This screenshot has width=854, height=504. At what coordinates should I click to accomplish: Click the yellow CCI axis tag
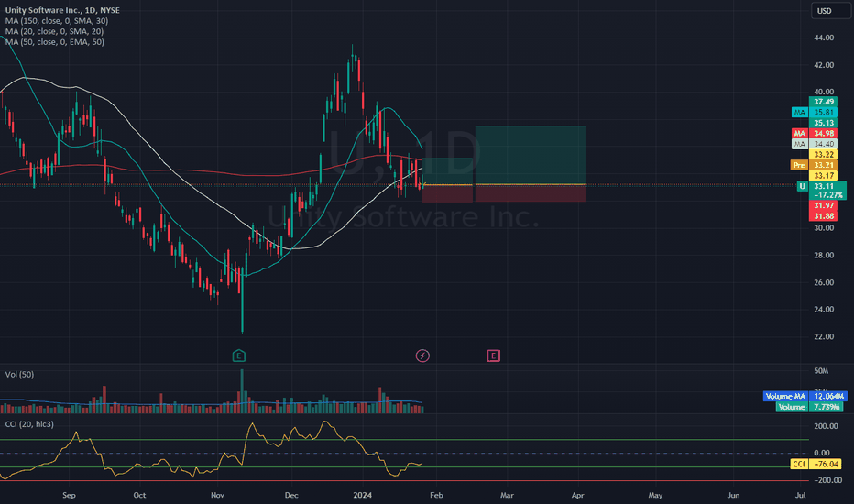click(x=798, y=465)
